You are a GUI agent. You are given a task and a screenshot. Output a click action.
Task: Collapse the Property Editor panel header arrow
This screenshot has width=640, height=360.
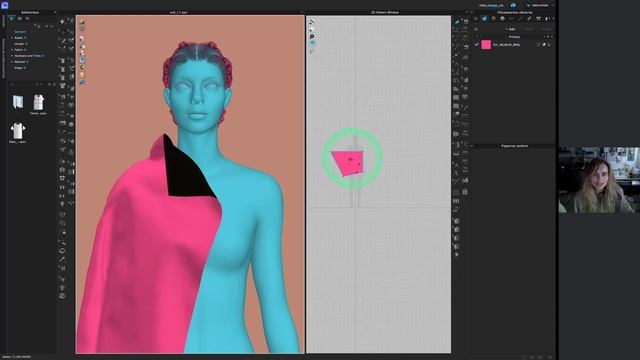(472, 146)
